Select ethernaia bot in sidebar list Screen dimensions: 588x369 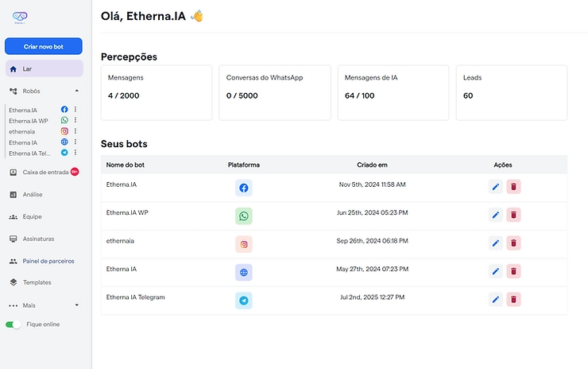(22, 131)
